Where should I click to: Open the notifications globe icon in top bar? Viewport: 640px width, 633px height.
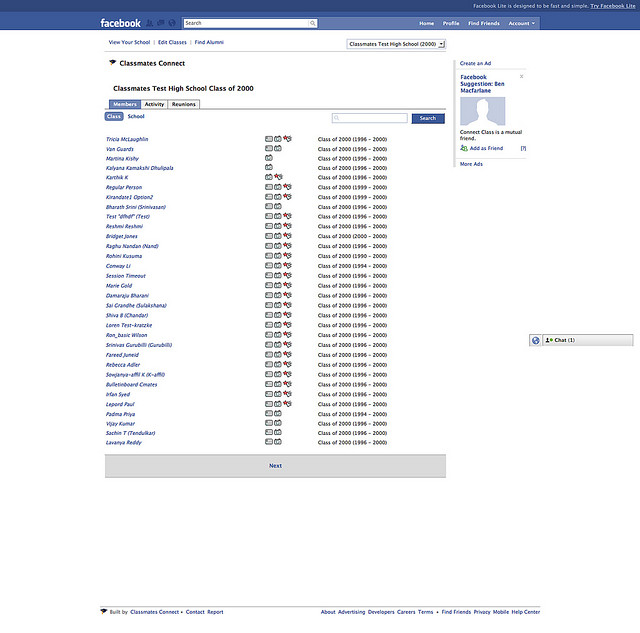172,23
